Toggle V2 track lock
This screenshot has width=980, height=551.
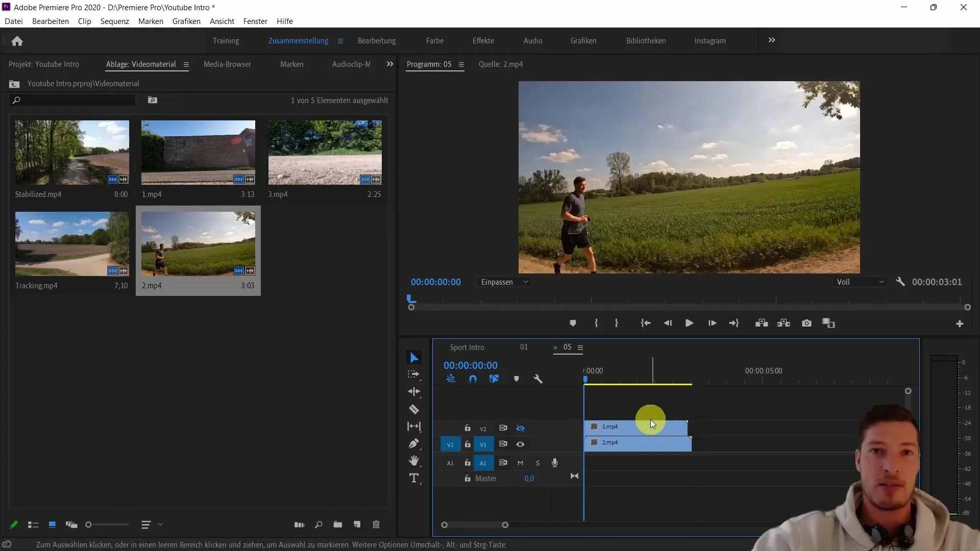(x=468, y=428)
